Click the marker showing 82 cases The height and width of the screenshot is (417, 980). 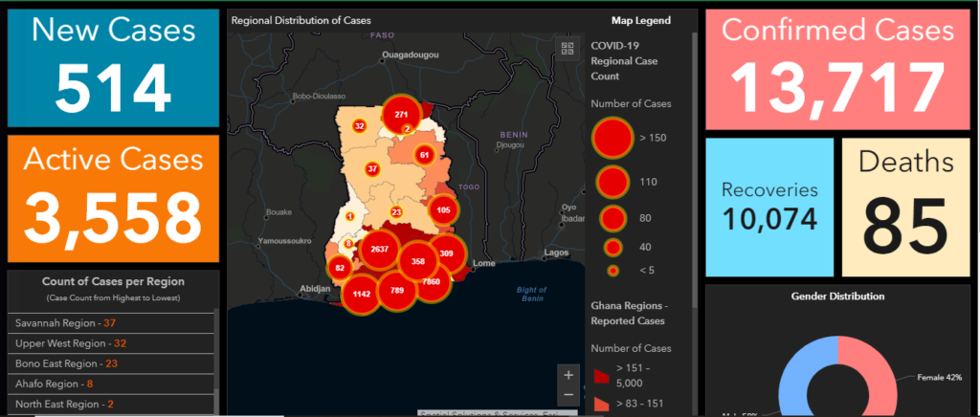pyautogui.click(x=341, y=269)
